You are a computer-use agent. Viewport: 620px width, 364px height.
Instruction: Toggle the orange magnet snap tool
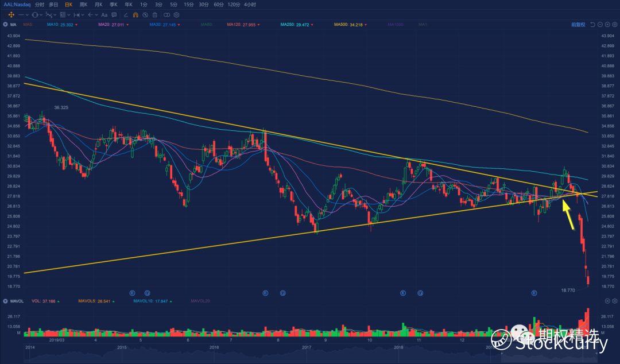click(x=135, y=14)
